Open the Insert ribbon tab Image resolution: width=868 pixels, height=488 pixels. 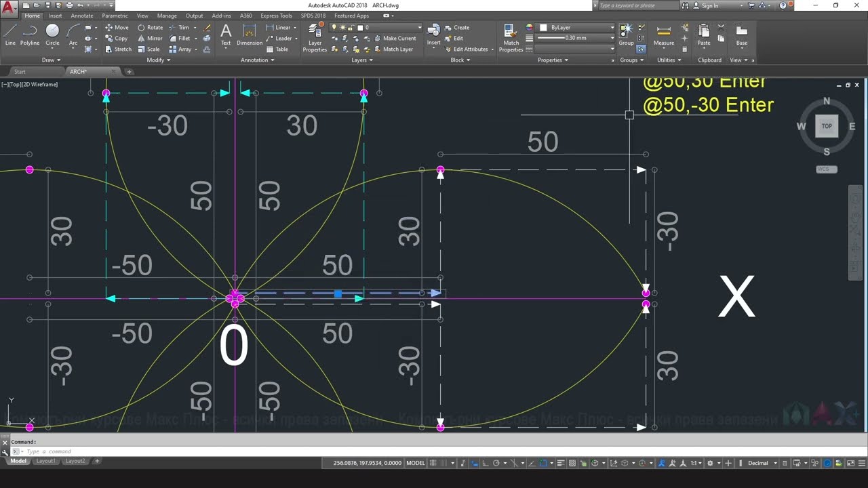click(55, 16)
